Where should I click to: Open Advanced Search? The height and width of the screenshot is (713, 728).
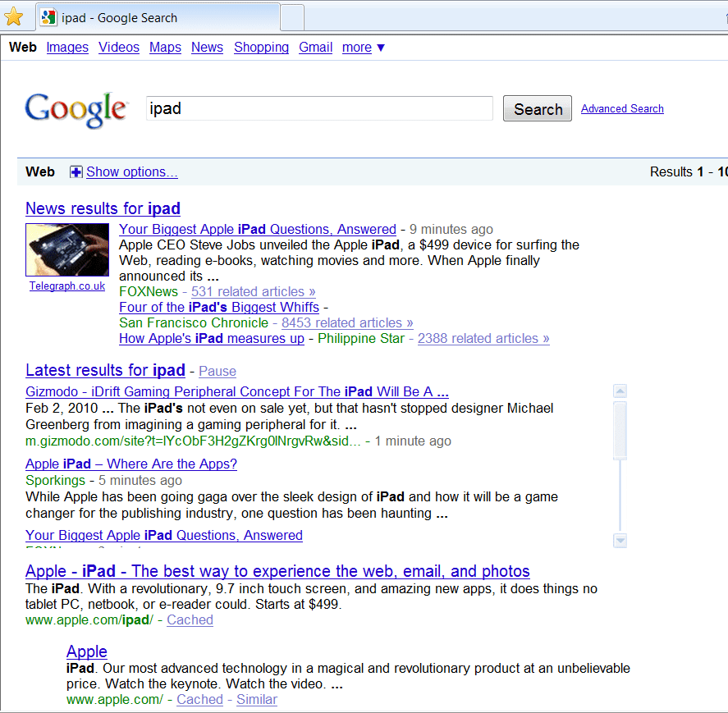click(x=622, y=108)
